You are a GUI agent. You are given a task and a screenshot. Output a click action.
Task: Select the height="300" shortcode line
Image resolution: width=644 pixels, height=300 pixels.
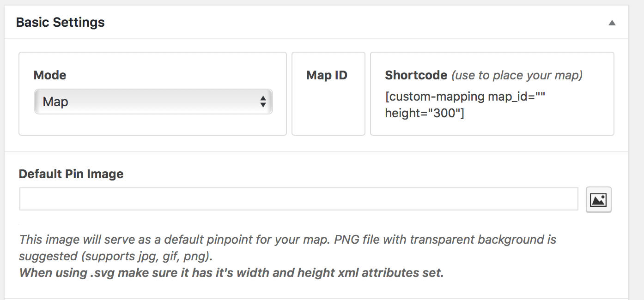tap(424, 113)
